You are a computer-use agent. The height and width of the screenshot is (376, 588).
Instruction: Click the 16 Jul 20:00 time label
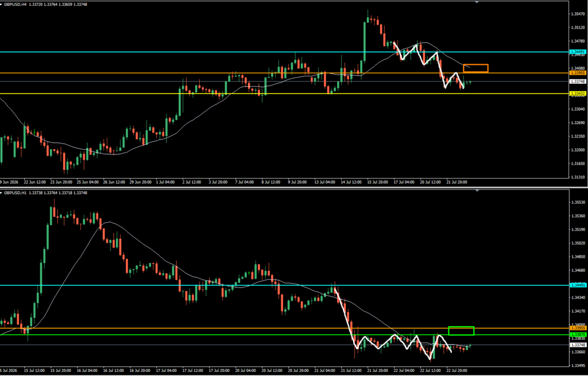pos(141,371)
